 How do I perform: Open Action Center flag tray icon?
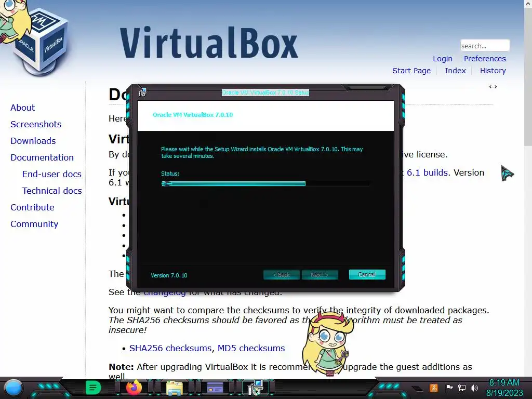click(449, 388)
